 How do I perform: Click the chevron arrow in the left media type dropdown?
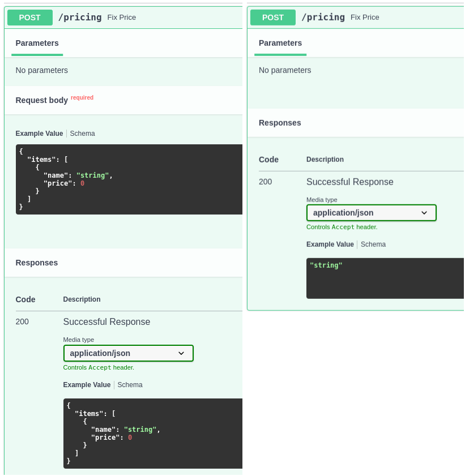tap(181, 353)
